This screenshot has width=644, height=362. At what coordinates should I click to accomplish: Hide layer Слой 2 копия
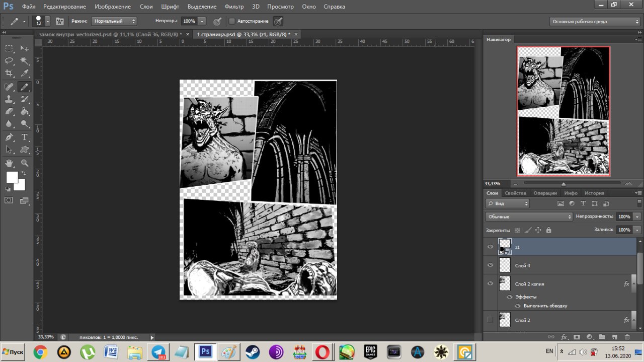491,283
